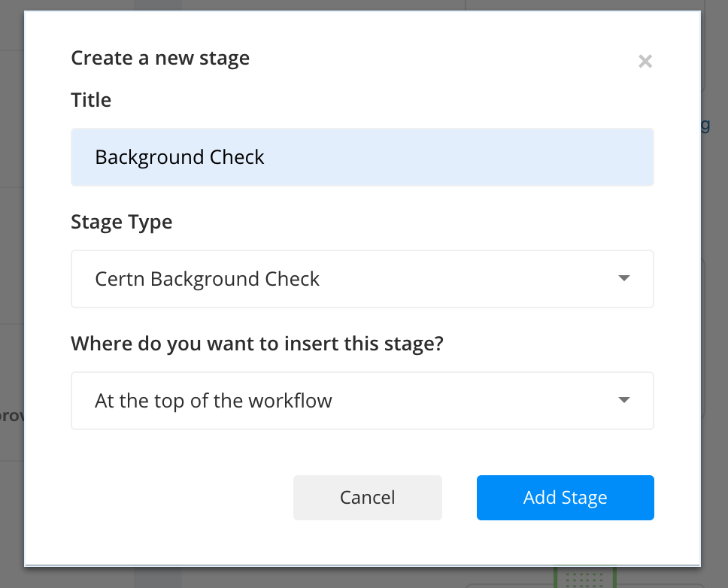Confirm with the Add Stage button
The height and width of the screenshot is (588, 728).
pos(565,497)
